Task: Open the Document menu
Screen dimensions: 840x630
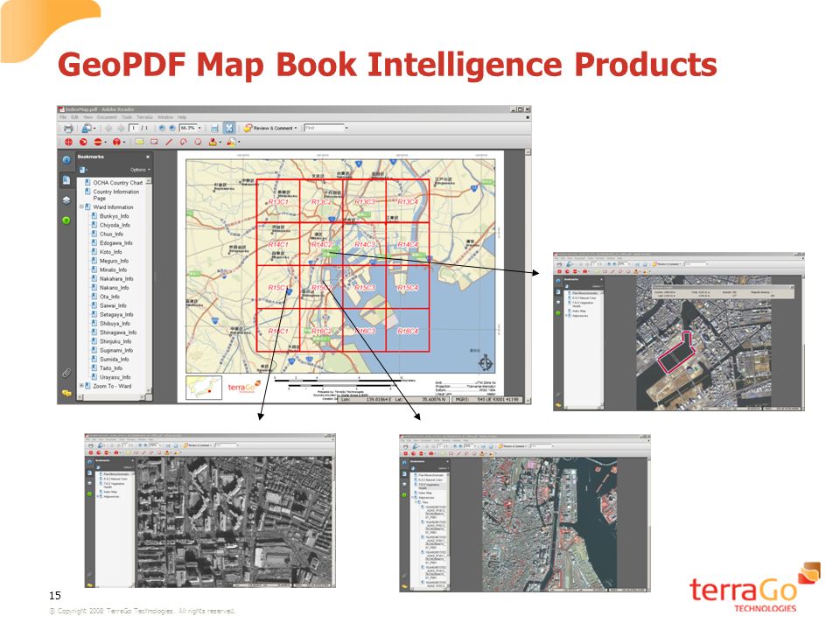Action: [x=107, y=116]
